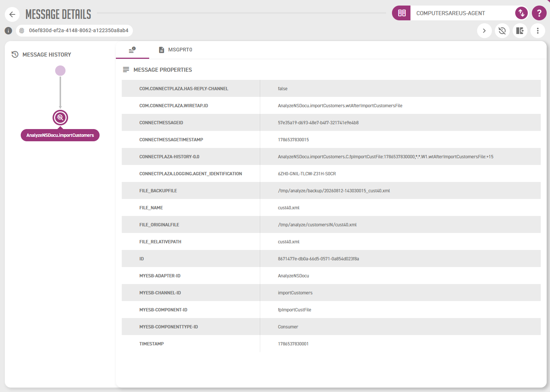The height and width of the screenshot is (392, 550).
Task: Select the FILE_BACKUPFILE path value
Action: pyautogui.click(x=334, y=191)
